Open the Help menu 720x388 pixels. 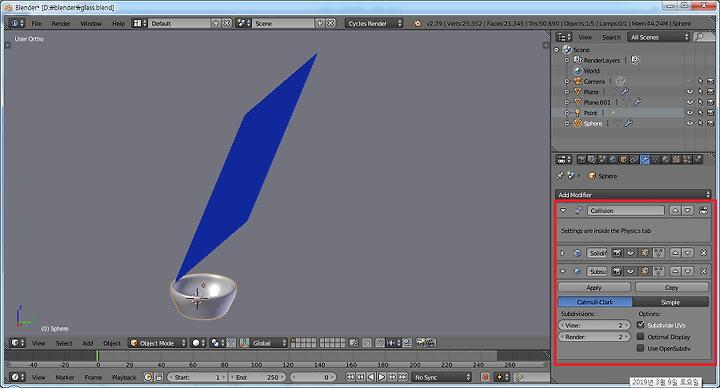tap(118, 23)
